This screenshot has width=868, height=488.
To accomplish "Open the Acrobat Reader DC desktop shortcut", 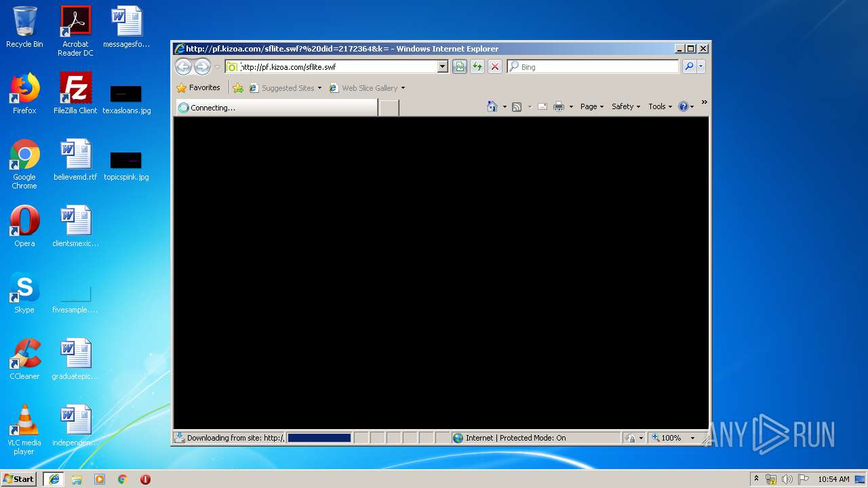I will tap(75, 30).
